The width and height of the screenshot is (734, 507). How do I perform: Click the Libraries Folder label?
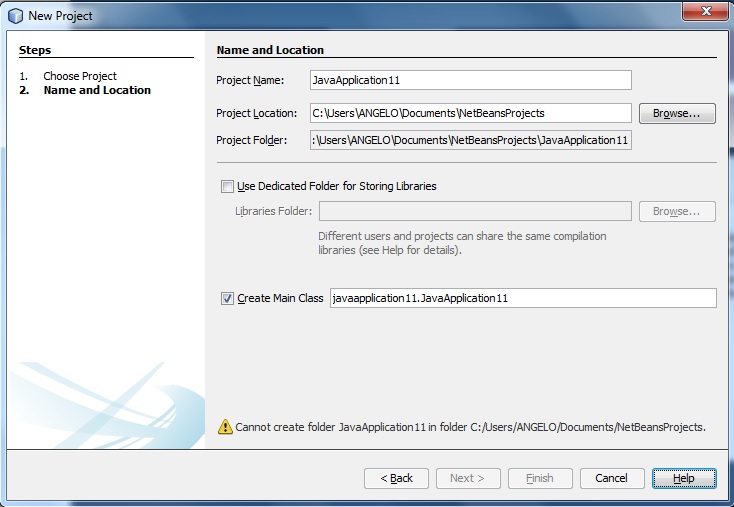(273, 211)
